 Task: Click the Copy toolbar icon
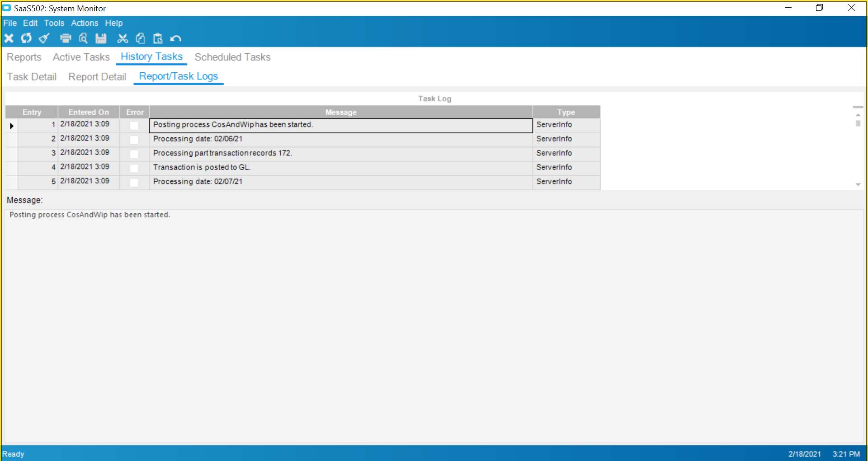tap(141, 38)
